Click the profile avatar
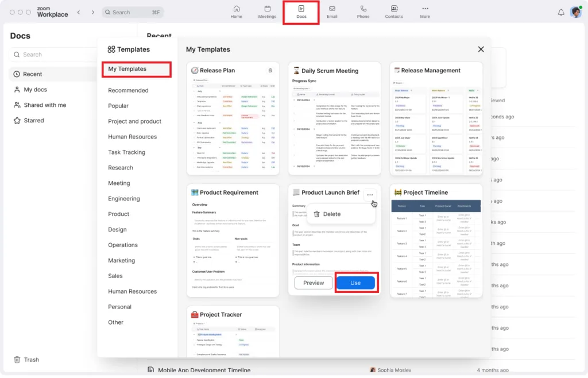 (576, 11)
